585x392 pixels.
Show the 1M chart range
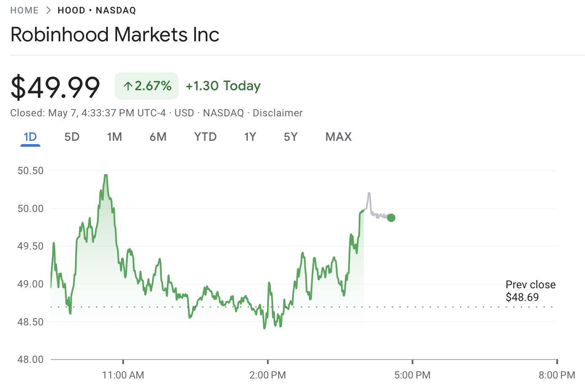pos(114,137)
